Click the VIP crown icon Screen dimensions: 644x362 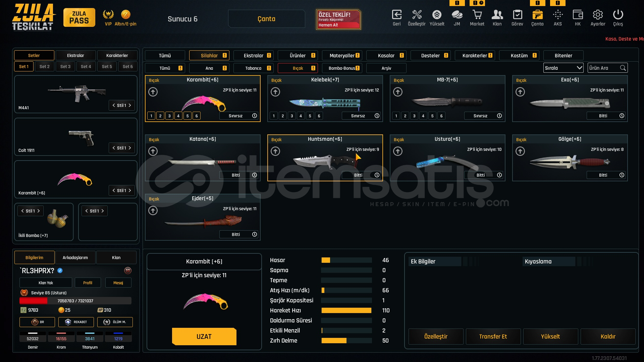pos(108,14)
